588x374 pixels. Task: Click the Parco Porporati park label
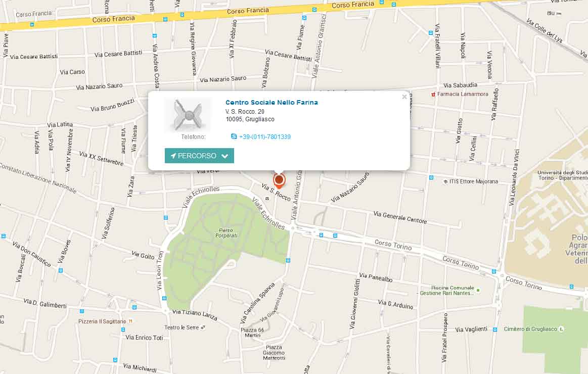(x=226, y=232)
